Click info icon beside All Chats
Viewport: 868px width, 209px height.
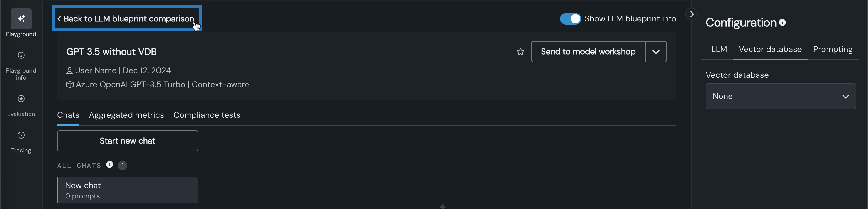(109, 165)
